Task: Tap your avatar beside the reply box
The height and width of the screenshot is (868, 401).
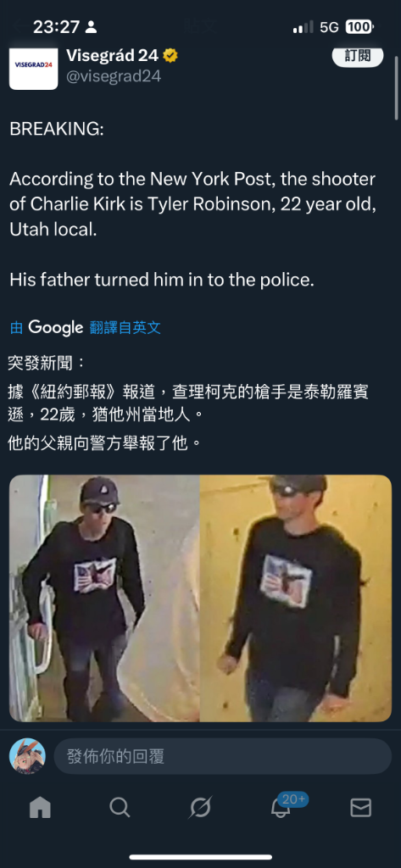Action: 27,755
